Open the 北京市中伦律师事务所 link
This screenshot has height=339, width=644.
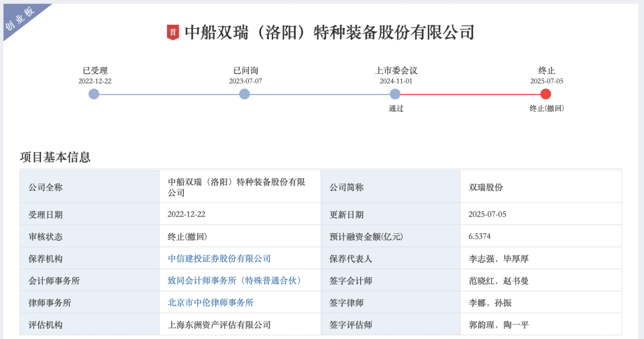[211, 303]
